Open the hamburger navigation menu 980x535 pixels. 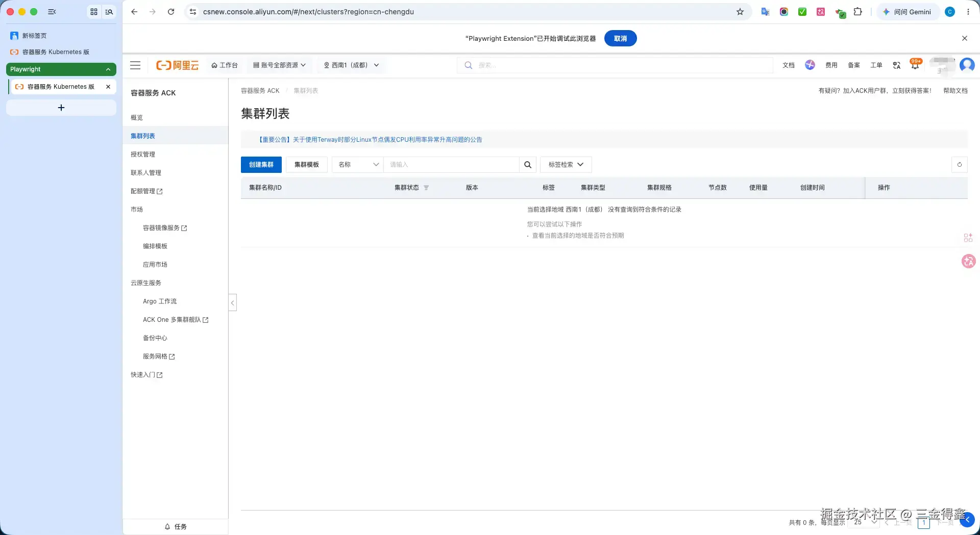135,65
